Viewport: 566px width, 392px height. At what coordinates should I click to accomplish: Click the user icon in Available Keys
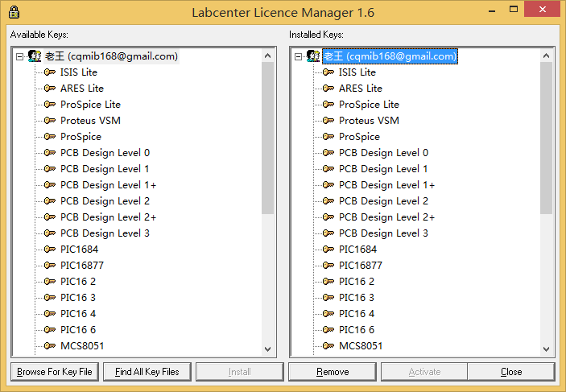point(35,56)
